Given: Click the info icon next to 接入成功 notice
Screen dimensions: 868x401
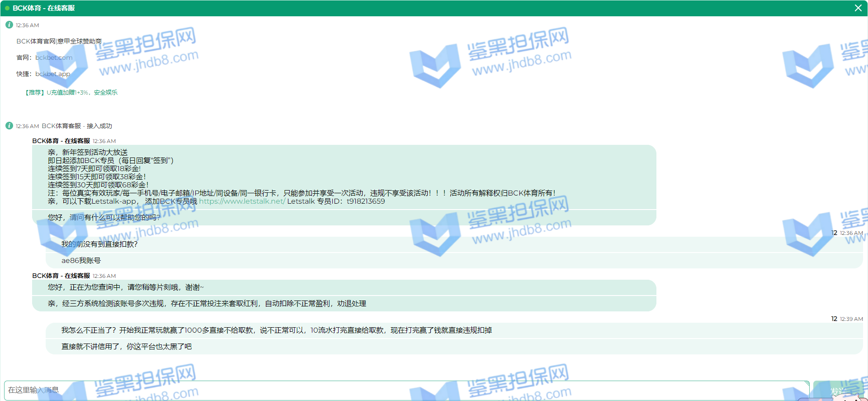Looking at the screenshot, I should (x=9, y=126).
